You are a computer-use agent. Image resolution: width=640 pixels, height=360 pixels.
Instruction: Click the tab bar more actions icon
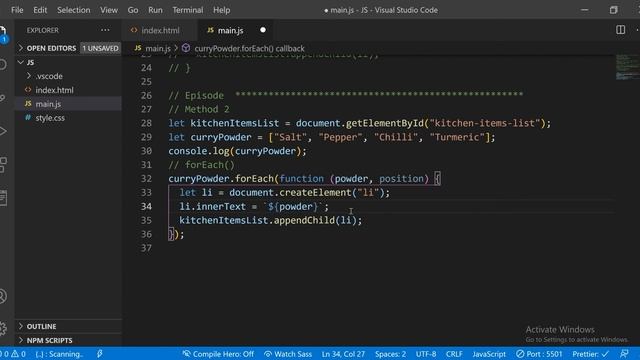(637, 30)
